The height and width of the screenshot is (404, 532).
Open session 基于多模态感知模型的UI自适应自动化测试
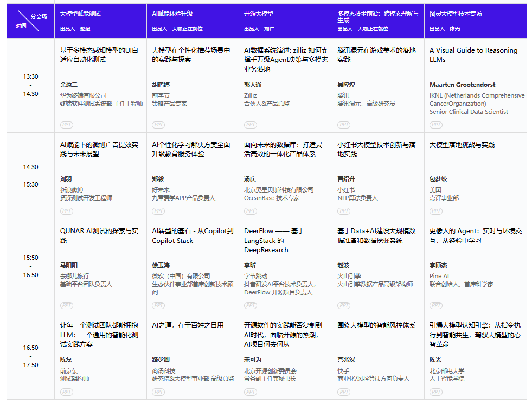click(x=99, y=55)
